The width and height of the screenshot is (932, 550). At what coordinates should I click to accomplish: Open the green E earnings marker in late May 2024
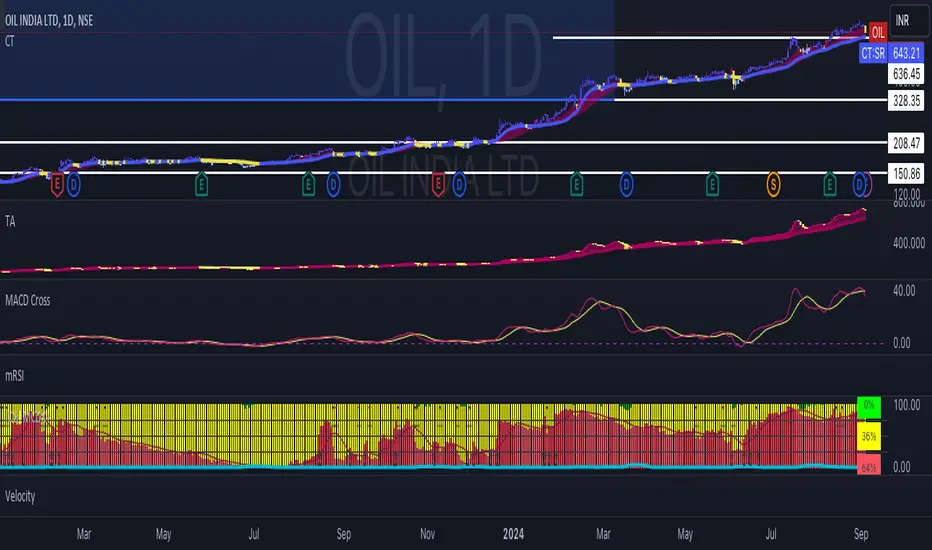(x=712, y=185)
